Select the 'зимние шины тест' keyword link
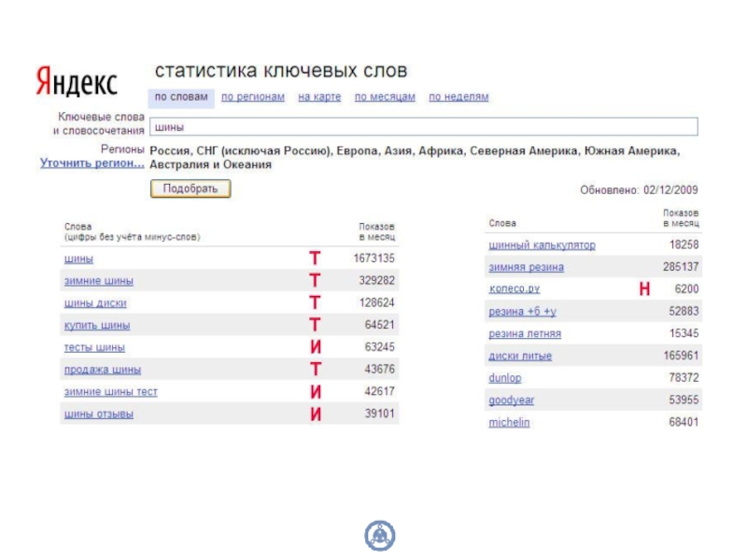Viewport: 747px width, 560px height. 110,392
